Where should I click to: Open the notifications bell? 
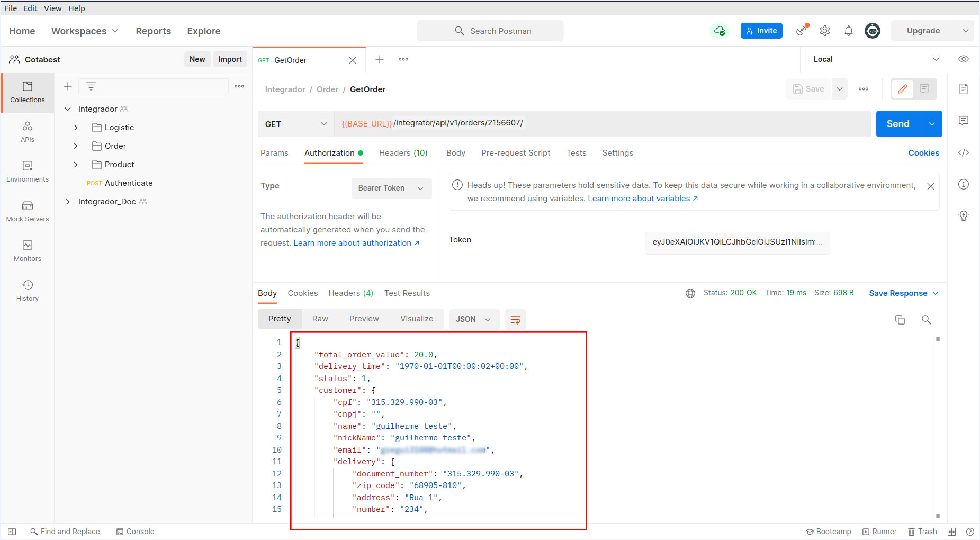coord(848,31)
